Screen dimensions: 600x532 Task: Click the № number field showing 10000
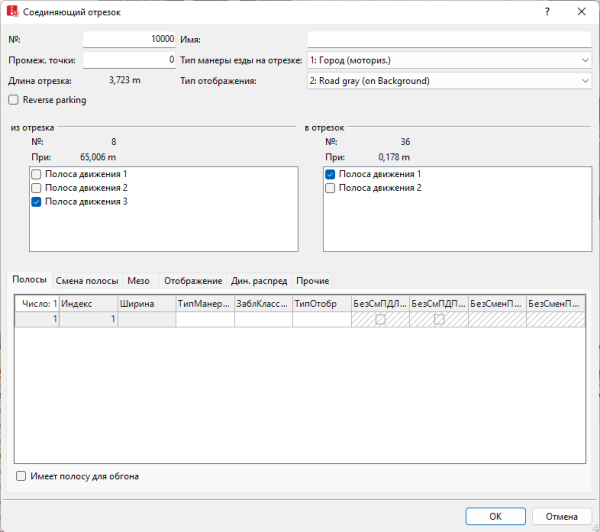[x=129, y=39]
